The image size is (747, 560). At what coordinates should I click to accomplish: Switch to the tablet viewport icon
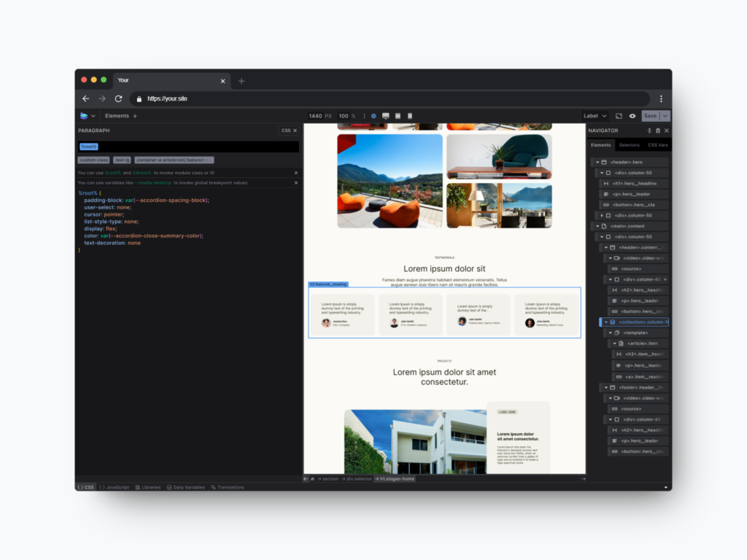click(398, 116)
